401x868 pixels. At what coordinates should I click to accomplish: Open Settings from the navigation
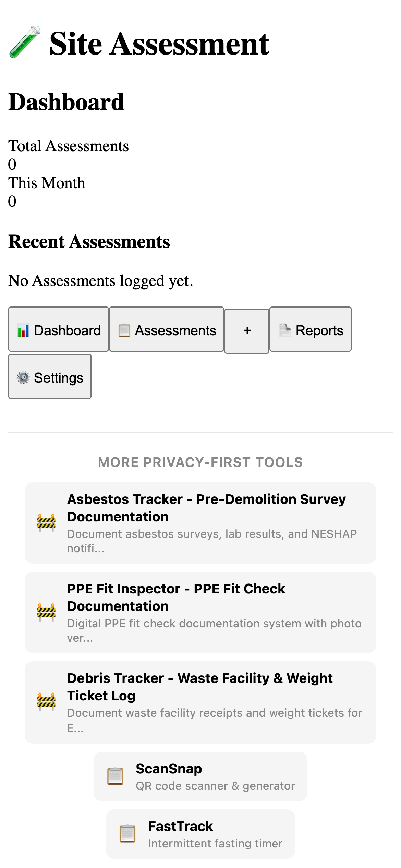[x=50, y=377]
